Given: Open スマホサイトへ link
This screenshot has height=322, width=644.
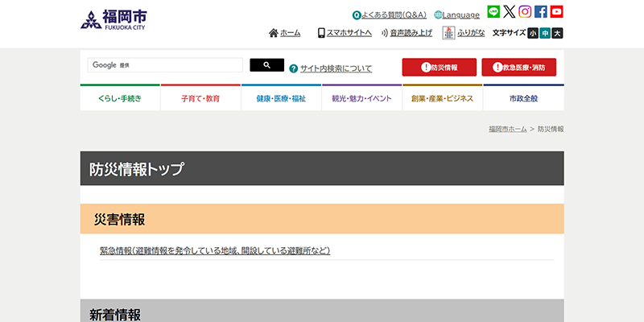Looking at the screenshot, I should point(349,33).
